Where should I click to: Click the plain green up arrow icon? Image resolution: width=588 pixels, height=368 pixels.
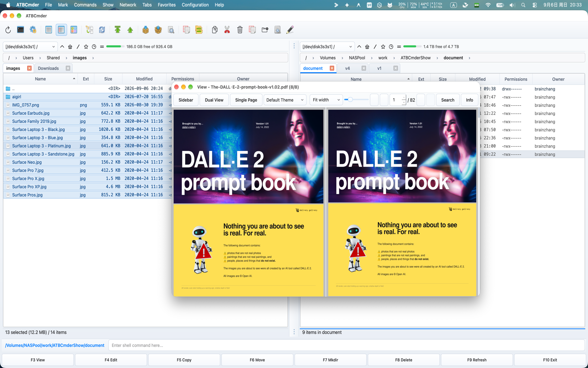tap(130, 30)
